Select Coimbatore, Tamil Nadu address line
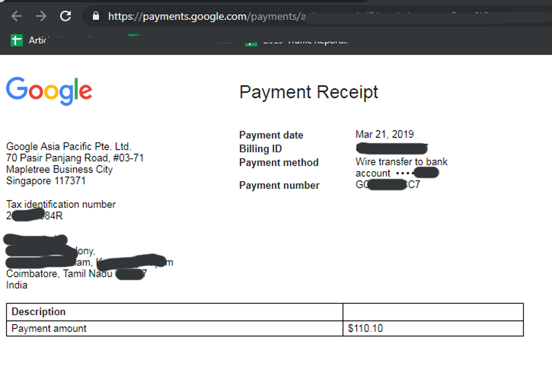This screenshot has height=392, width=552. [x=77, y=274]
